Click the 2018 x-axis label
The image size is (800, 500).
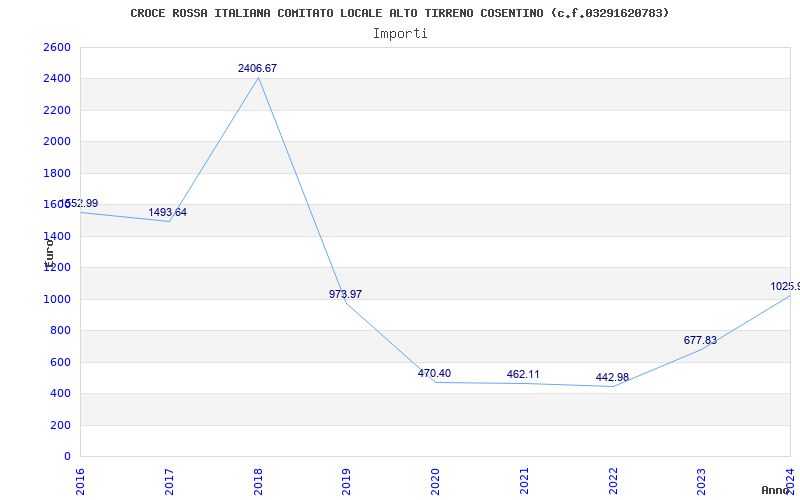pos(258,481)
